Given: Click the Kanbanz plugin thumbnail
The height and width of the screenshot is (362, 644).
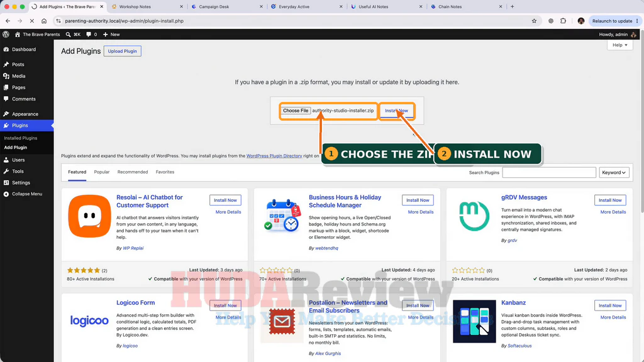Looking at the screenshot, I should pyautogui.click(x=474, y=321).
